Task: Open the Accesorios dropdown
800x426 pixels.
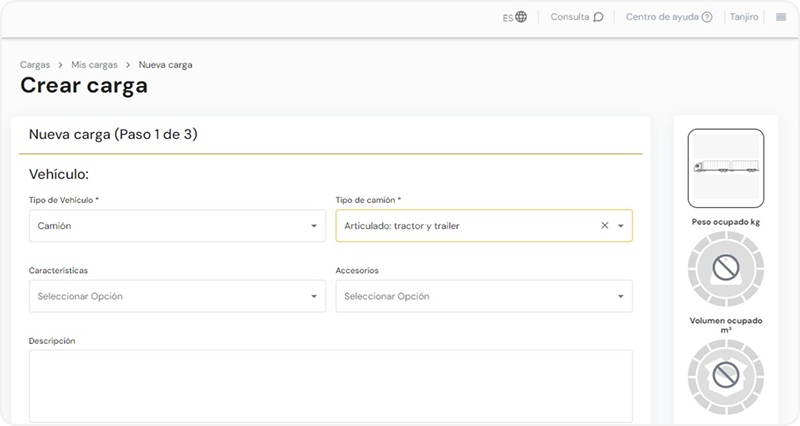Action: (484, 296)
